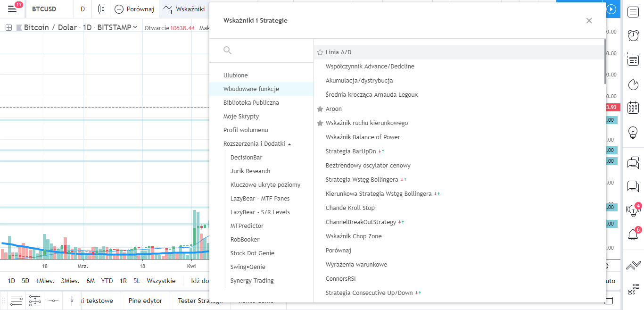Image resolution: width=644 pixels, height=310 pixels.
Task: Add the Chande Kroll Stop indicator
Action: (x=350, y=208)
